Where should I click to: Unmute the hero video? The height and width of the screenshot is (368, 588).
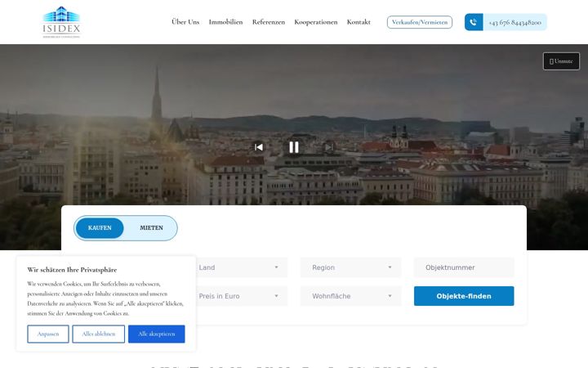[561, 61]
